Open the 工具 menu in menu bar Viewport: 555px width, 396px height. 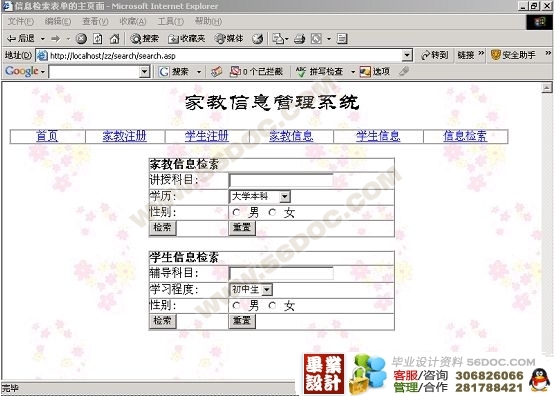(170, 22)
